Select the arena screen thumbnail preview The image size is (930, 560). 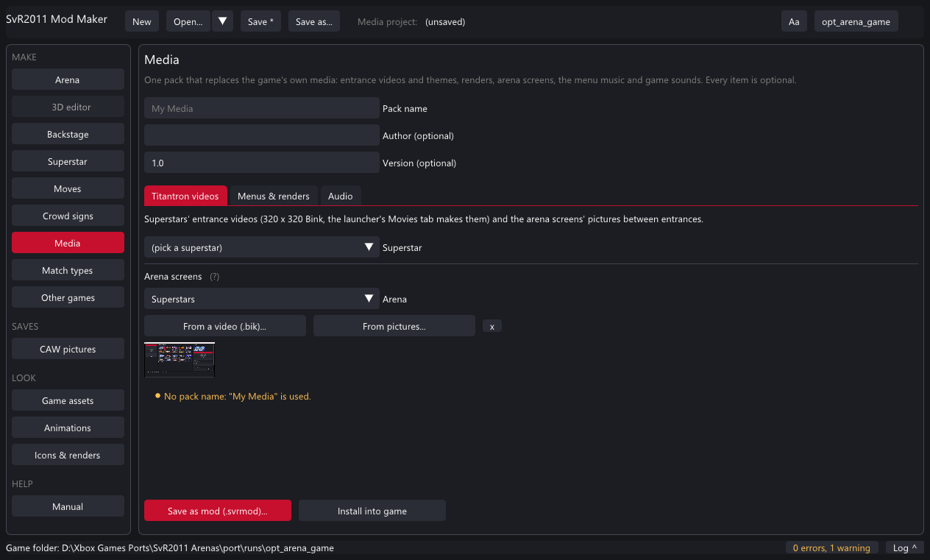[x=180, y=360]
